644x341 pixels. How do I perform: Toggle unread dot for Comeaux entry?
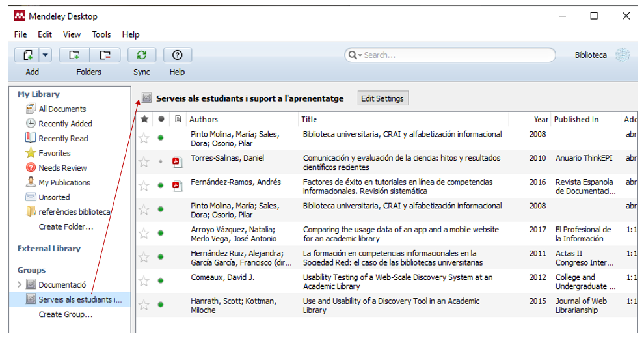161,280
